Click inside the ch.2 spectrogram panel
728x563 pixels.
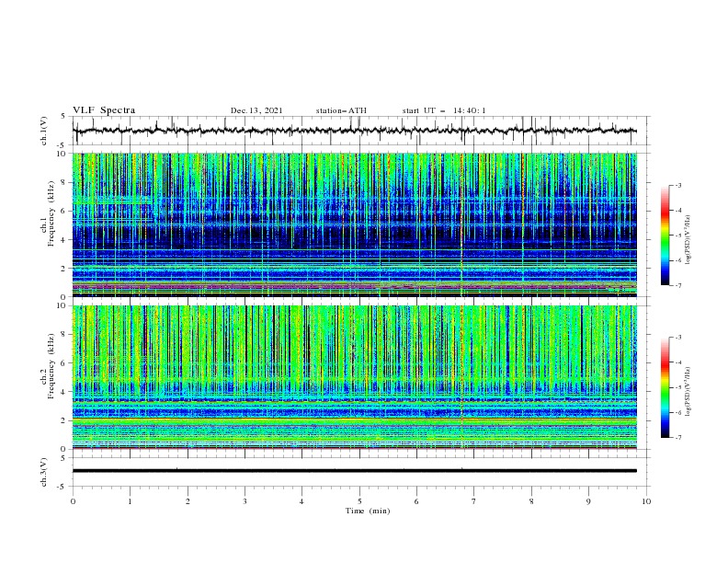(x=355, y=377)
